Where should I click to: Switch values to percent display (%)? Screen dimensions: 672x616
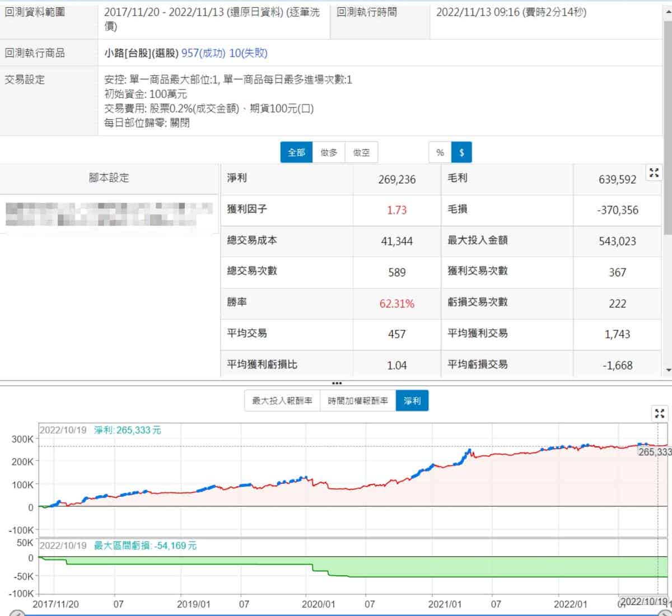click(440, 152)
